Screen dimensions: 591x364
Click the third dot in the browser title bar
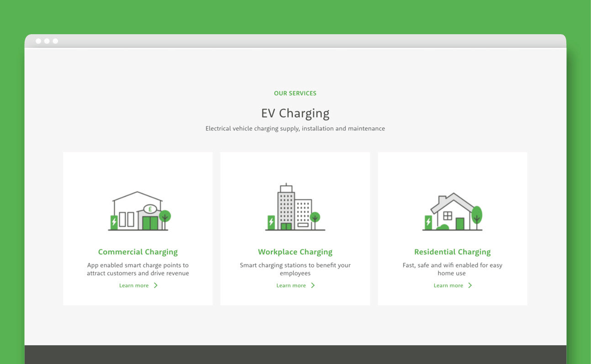55,41
